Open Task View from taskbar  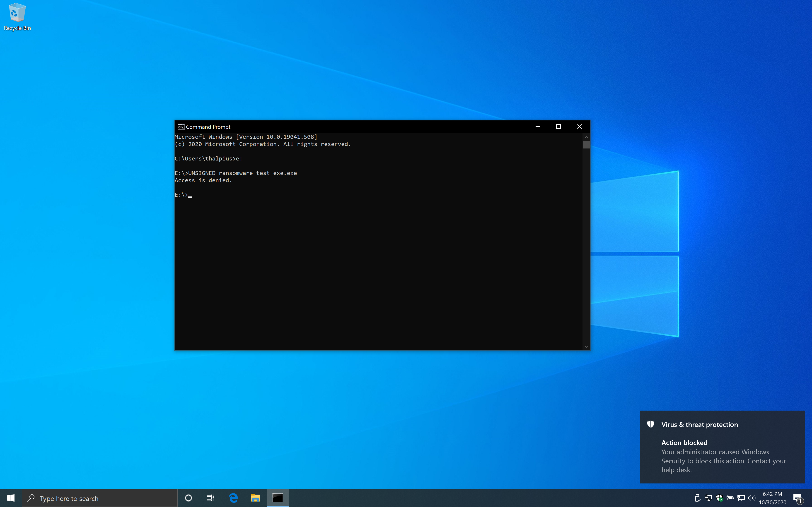(x=210, y=498)
